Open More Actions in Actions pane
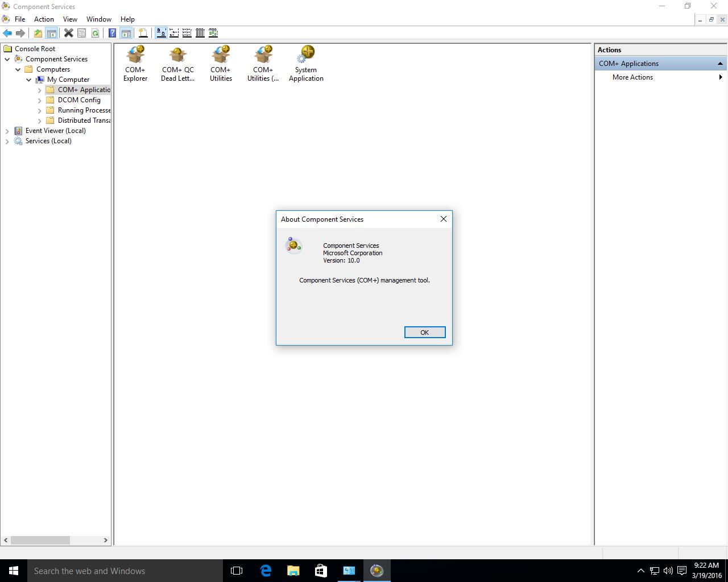The image size is (728, 582). coord(632,77)
